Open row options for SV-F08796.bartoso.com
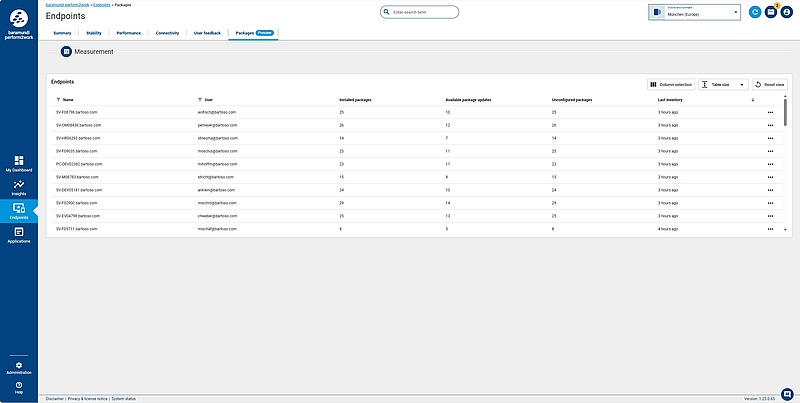Screen dimensions: 800x403 [770, 112]
